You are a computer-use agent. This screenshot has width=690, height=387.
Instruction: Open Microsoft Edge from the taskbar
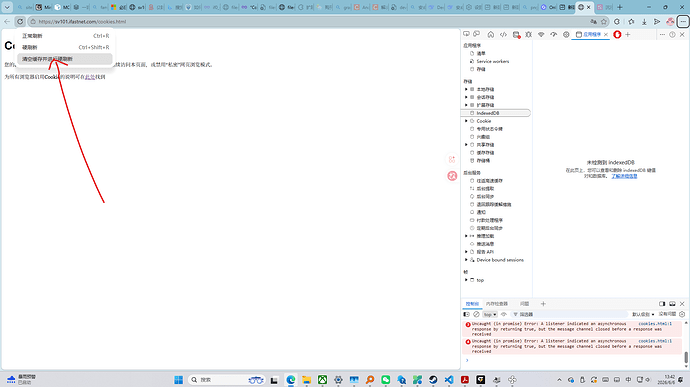click(x=291, y=380)
